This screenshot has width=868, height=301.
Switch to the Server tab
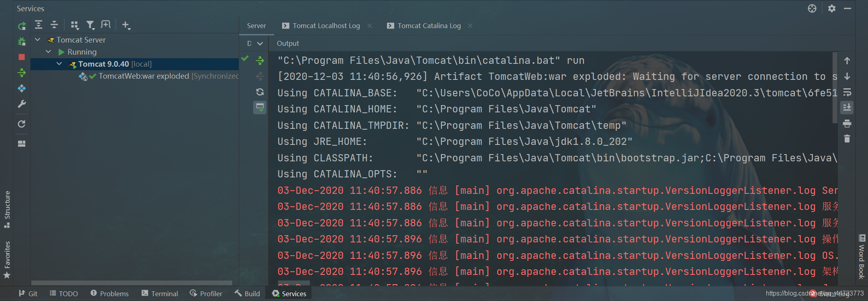pyautogui.click(x=256, y=26)
